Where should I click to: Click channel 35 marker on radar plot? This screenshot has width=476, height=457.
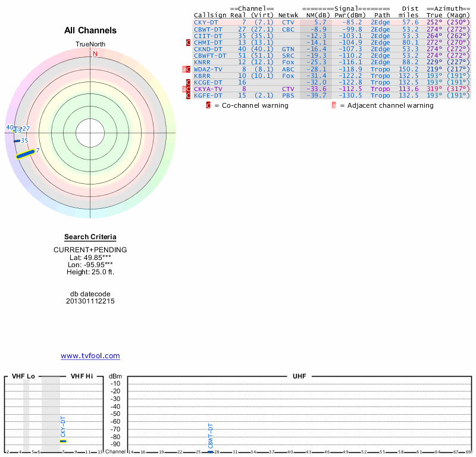click(17, 141)
